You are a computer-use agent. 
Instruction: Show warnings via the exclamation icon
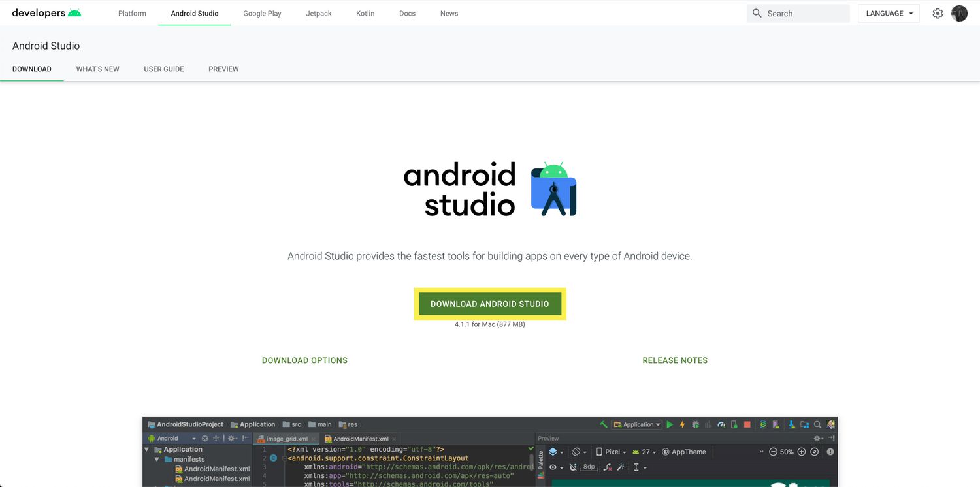tap(830, 452)
